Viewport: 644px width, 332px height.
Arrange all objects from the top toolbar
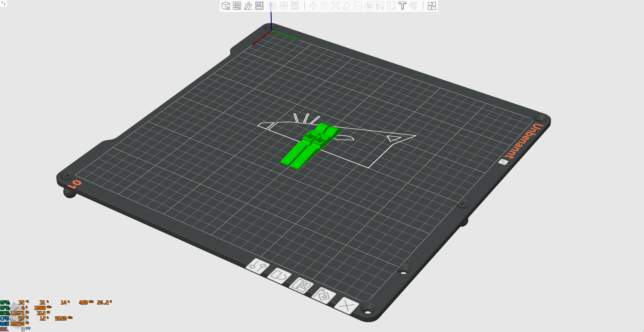click(259, 6)
